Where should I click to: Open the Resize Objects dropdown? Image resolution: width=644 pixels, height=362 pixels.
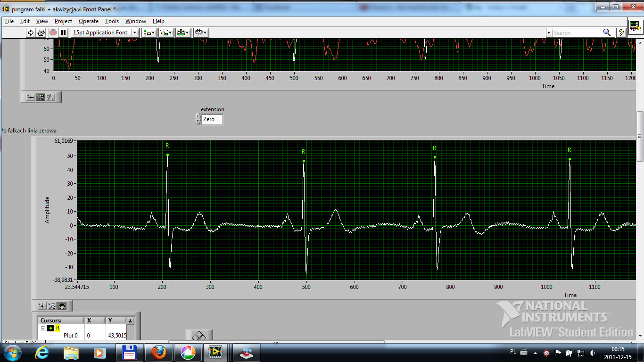tap(182, 33)
